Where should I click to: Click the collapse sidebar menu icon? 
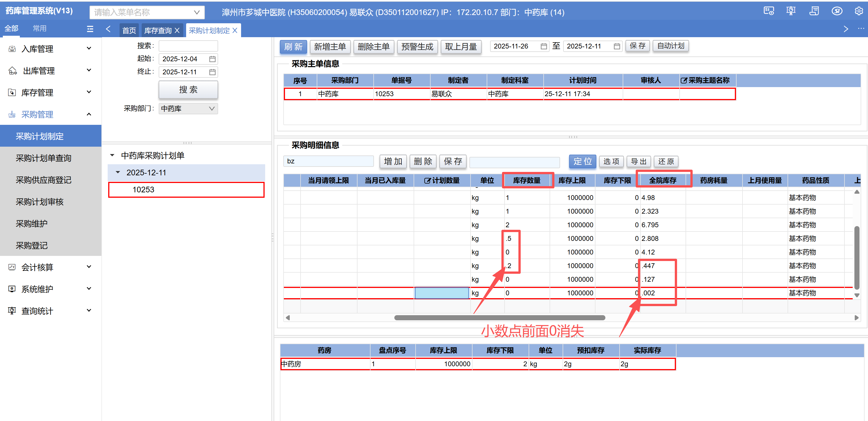tap(90, 29)
